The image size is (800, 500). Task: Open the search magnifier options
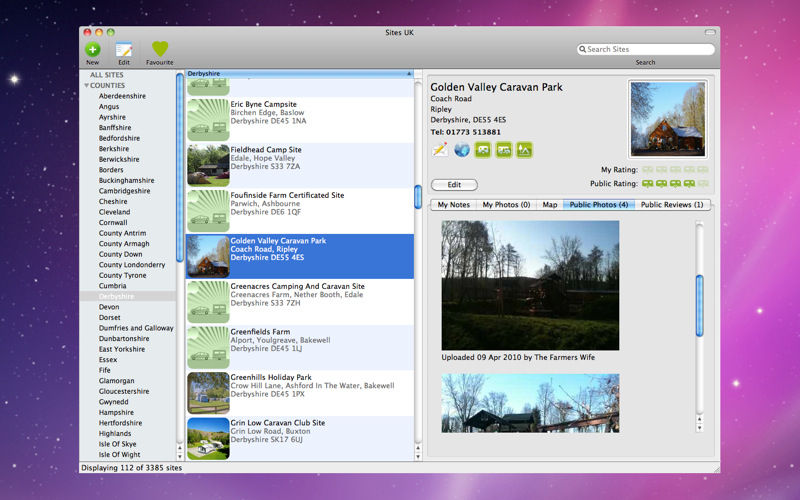coord(582,49)
